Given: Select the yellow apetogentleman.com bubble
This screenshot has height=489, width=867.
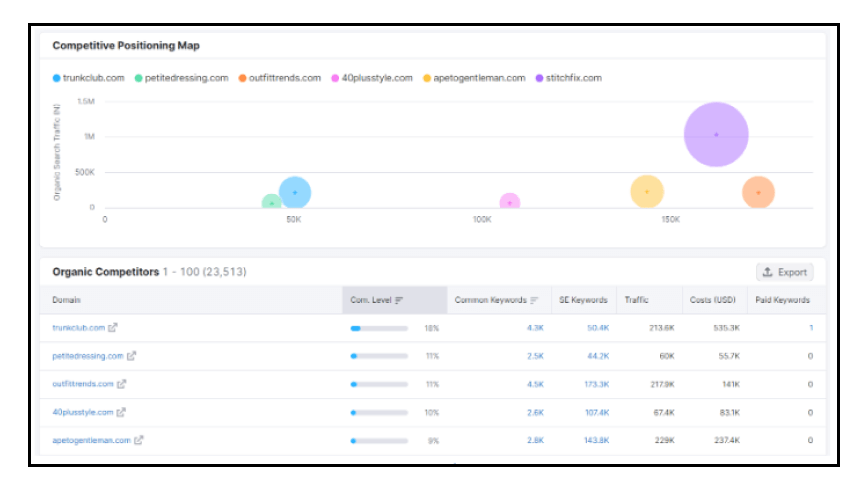Looking at the screenshot, I should [647, 192].
